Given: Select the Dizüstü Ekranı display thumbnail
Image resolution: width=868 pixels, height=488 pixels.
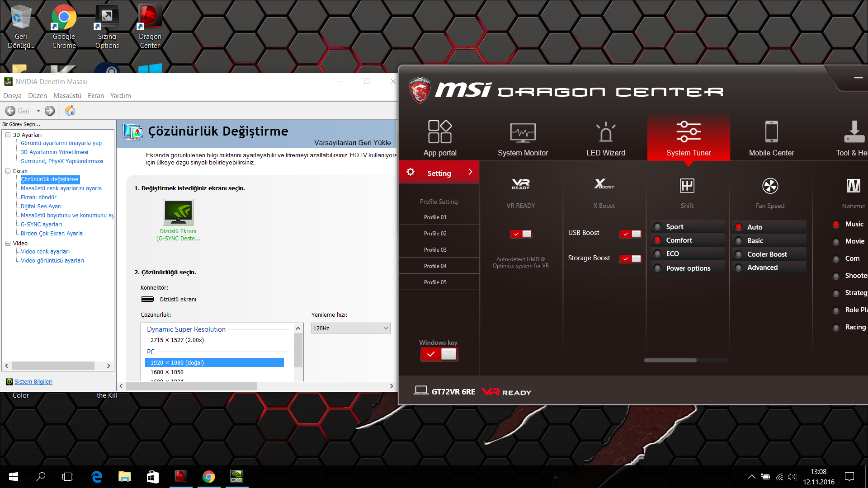Looking at the screenshot, I should click(x=178, y=212).
